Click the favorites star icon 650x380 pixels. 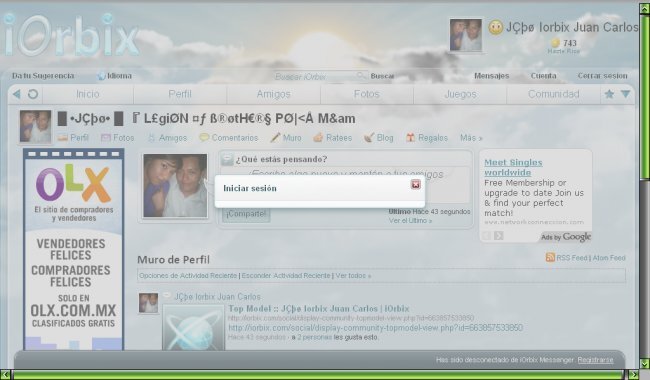click(609, 94)
